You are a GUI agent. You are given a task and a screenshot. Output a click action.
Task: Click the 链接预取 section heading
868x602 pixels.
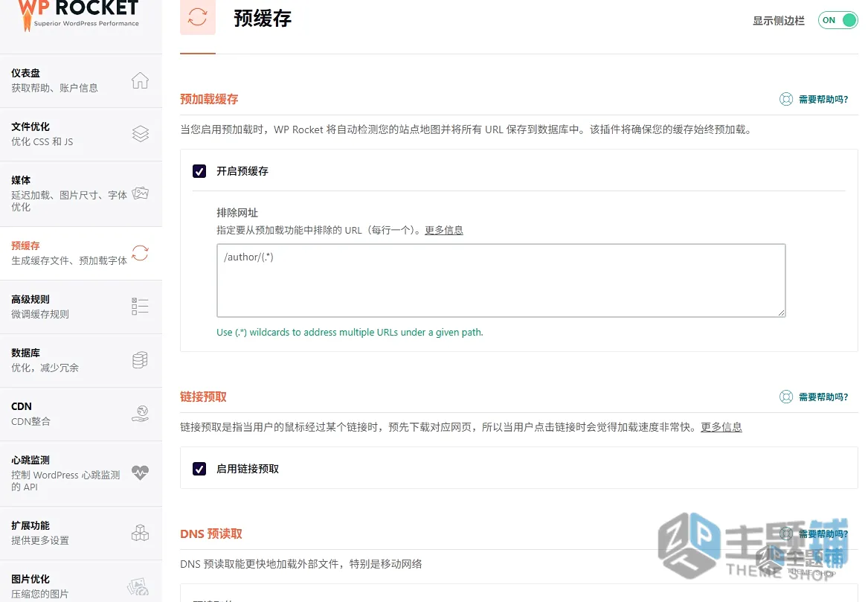203,397
